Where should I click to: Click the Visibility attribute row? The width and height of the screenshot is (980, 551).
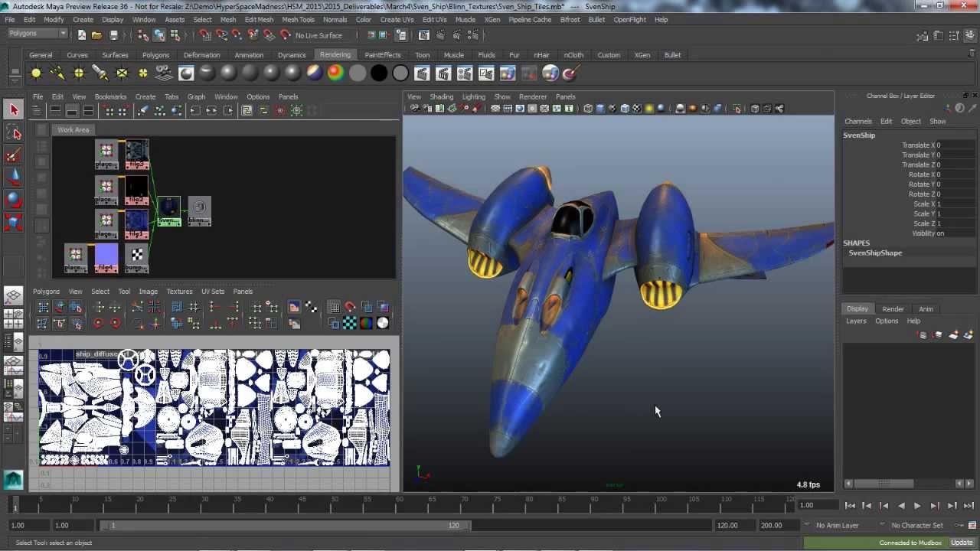point(910,233)
